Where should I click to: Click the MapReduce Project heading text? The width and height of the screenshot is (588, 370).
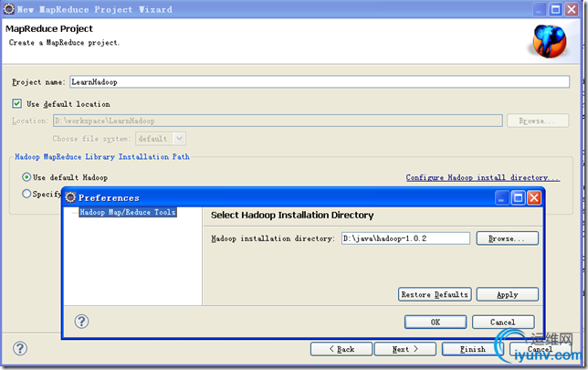point(49,29)
